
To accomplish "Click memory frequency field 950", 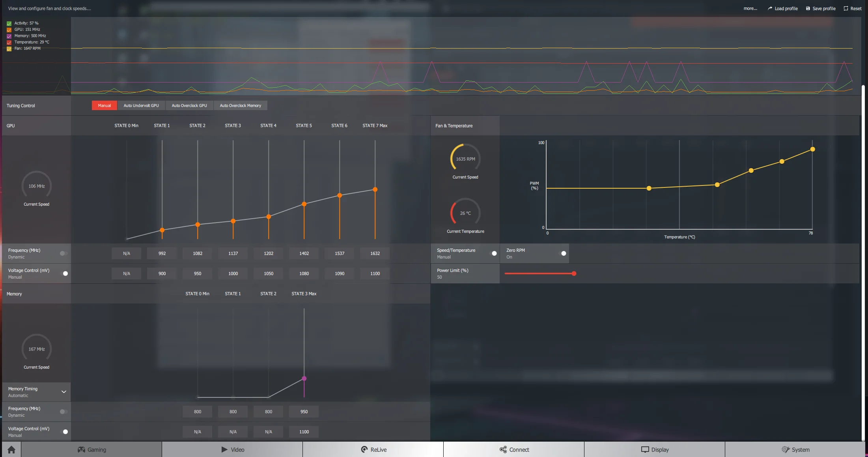I will tap(304, 412).
